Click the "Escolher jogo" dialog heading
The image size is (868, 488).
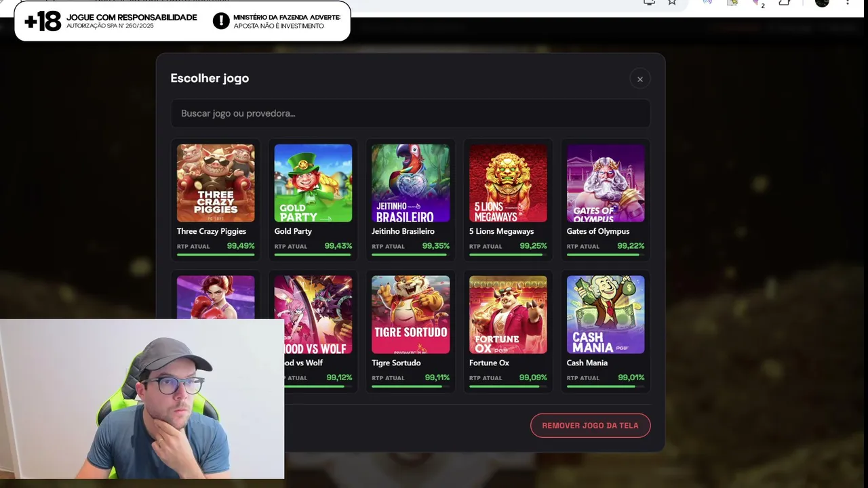pos(210,78)
